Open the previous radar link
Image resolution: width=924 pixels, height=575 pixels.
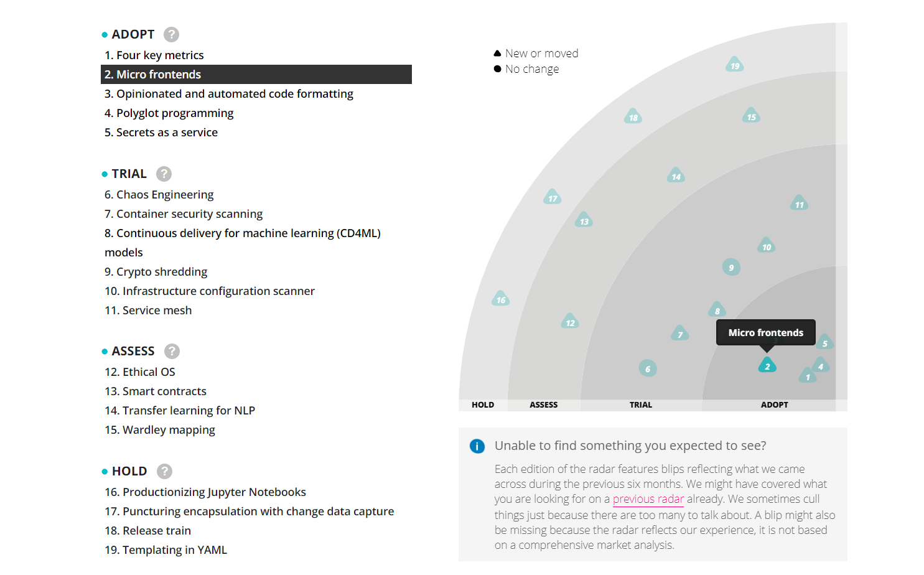tap(648, 499)
